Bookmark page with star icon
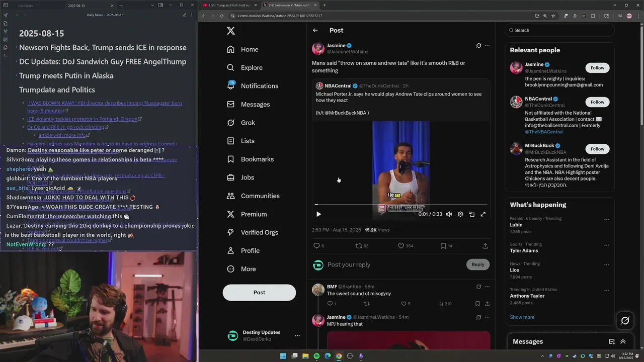The width and height of the screenshot is (644, 362). point(553,16)
